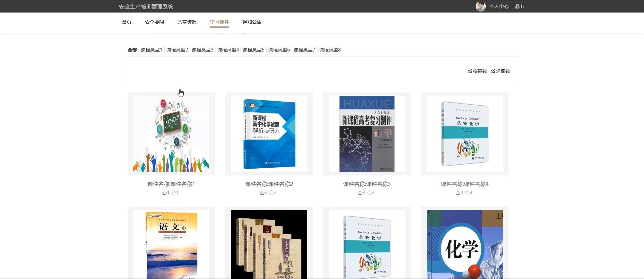Open 安全要闻 menu item
This screenshot has height=279, width=644.
tap(154, 22)
